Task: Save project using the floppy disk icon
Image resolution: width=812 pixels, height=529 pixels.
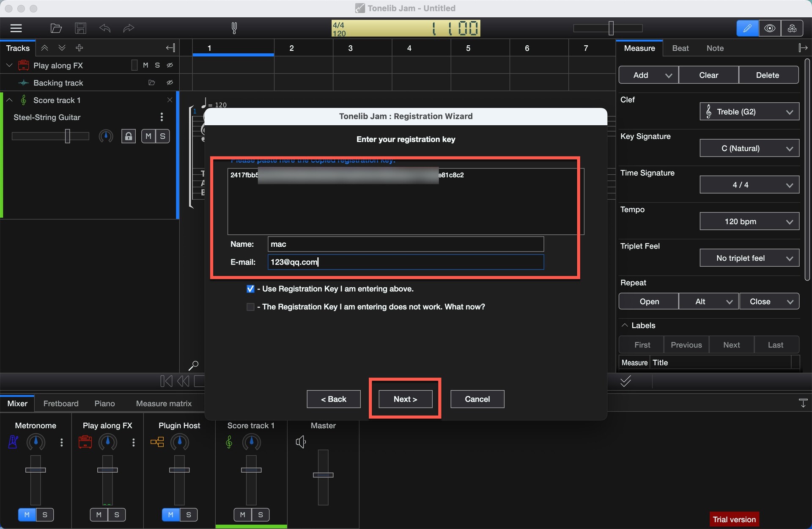Action: click(x=80, y=28)
